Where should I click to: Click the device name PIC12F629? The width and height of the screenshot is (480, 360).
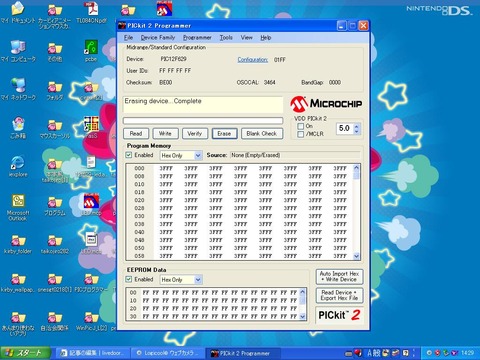pyautogui.click(x=173, y=59)
